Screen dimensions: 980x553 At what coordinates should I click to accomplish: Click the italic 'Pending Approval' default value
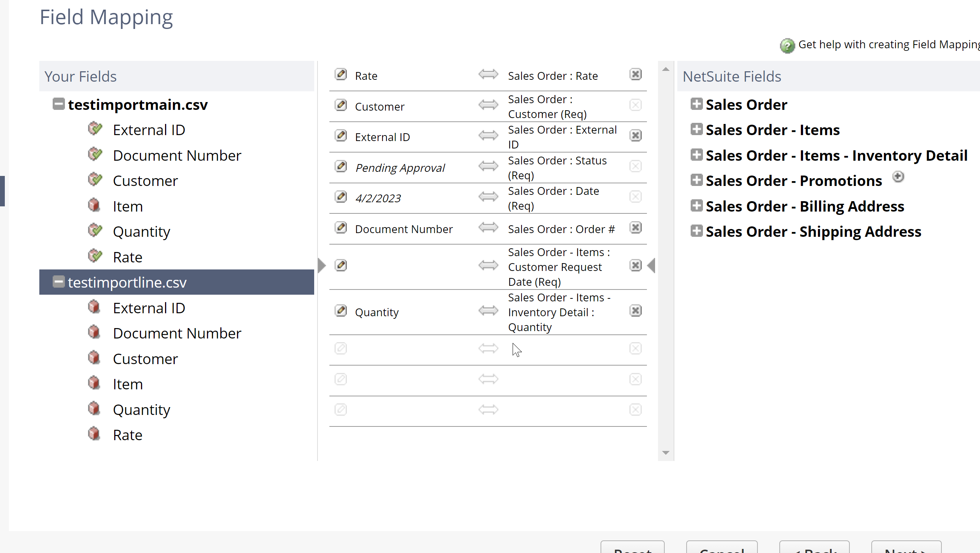click(400, 168)
